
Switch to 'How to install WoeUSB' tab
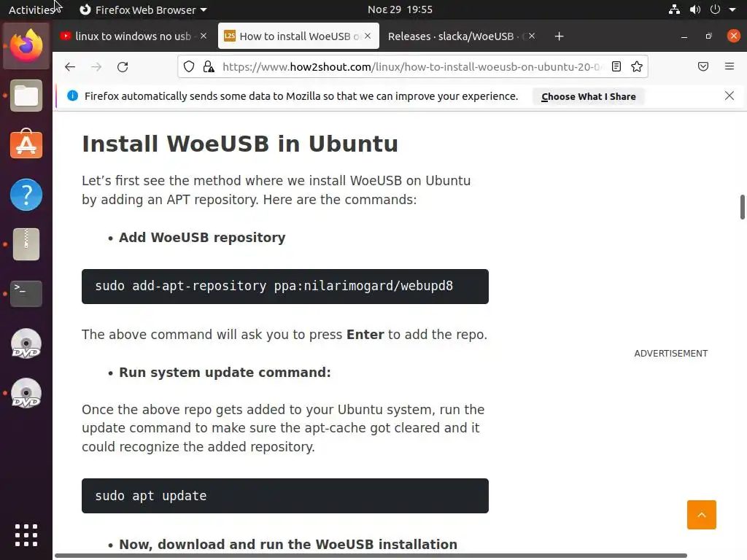pyautogui.click(x=298, y=36)
